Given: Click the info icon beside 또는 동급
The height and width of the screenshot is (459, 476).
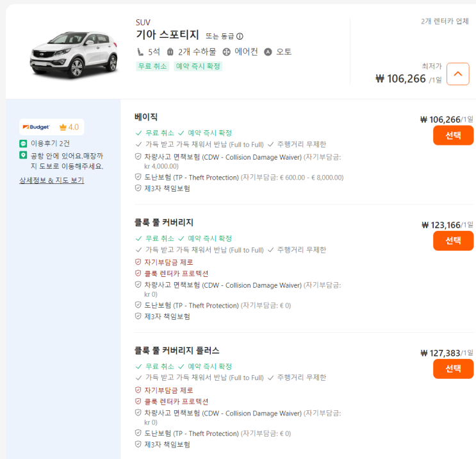Looking at the screenshot, I should click(240, 37).
